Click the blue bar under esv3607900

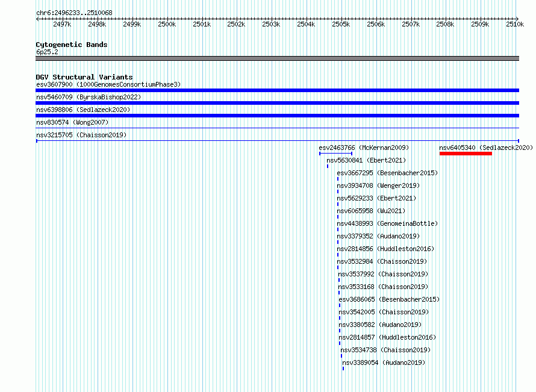click(277, 90)
